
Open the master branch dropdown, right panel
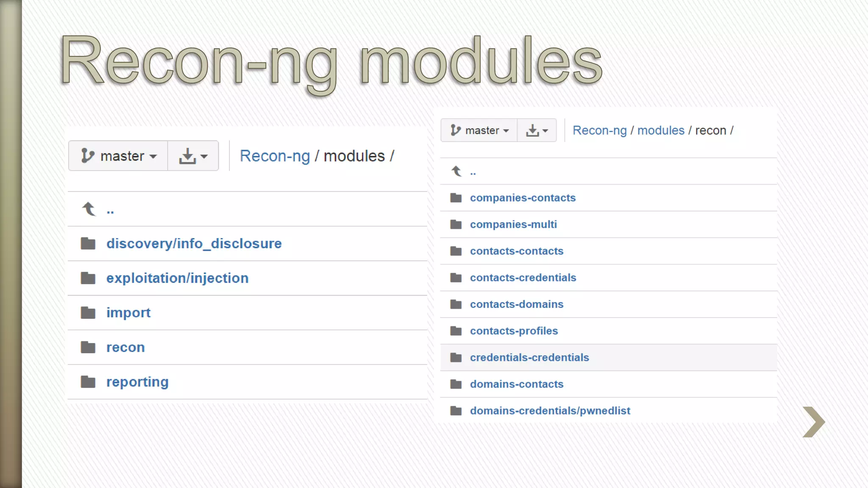[479, 130]
